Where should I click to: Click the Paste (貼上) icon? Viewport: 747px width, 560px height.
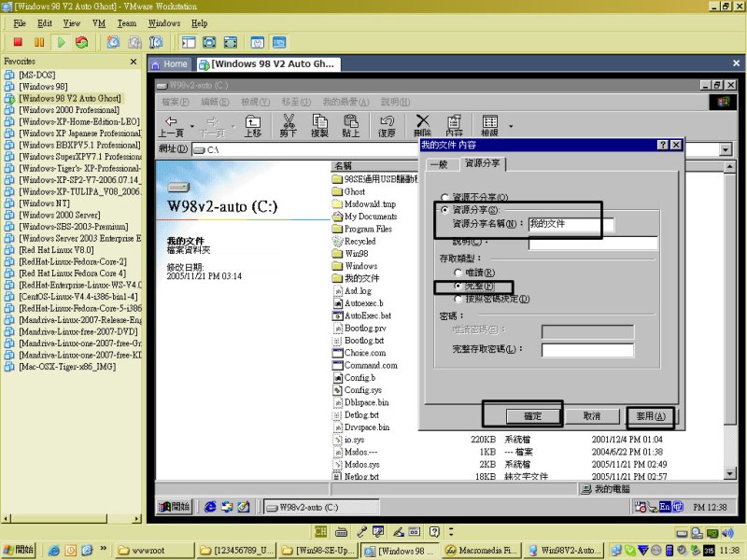(351, 125)
